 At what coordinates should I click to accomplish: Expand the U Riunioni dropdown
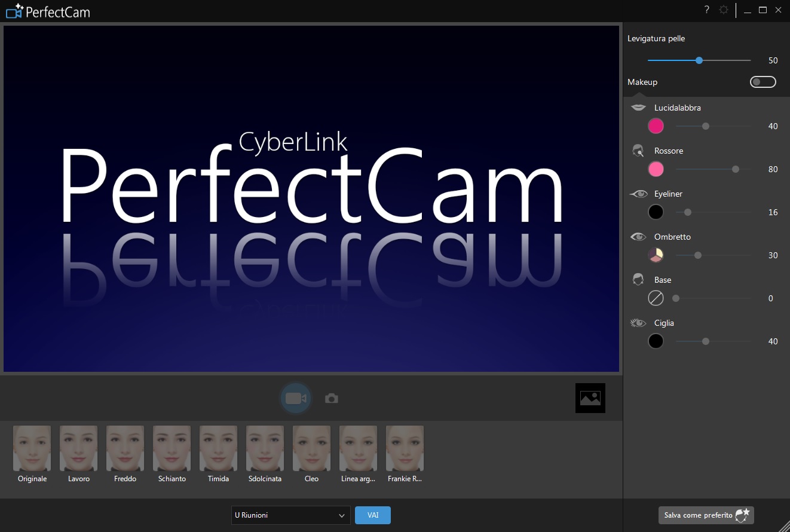[291, 515]
